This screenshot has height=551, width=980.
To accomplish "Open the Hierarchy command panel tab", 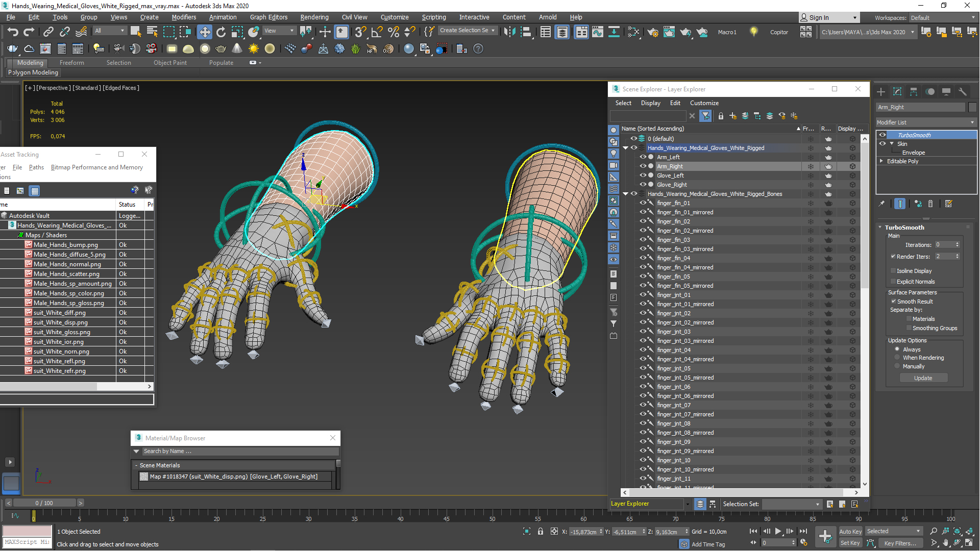I will [x=914, y=92].
